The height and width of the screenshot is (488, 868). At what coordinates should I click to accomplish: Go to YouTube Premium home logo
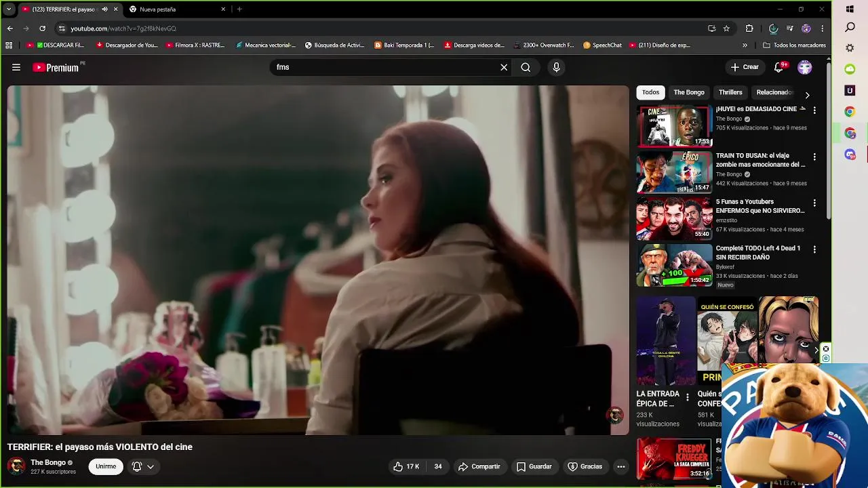56,67
